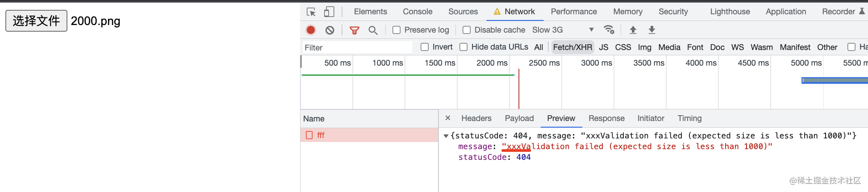Screen dimensions: 868x192
Task: Open the Slow 3G throttling dropdown
Action: pos(563,30)
